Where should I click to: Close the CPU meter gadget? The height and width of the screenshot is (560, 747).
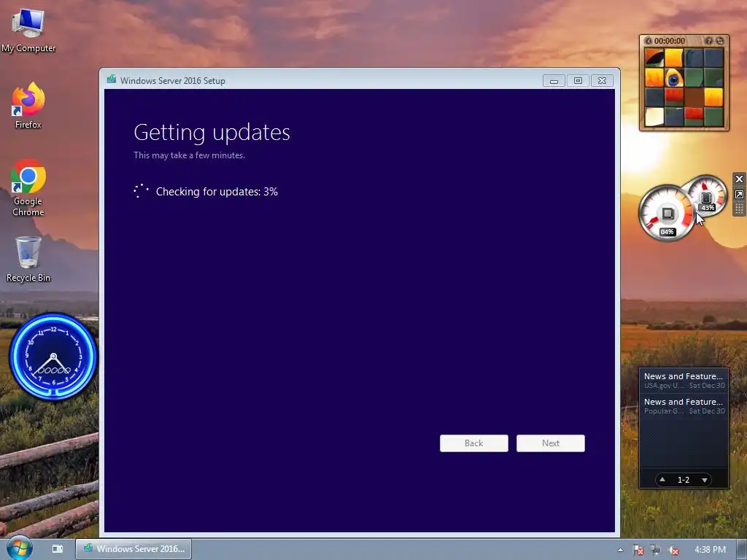pyautogui.click(x=739, y=179)
